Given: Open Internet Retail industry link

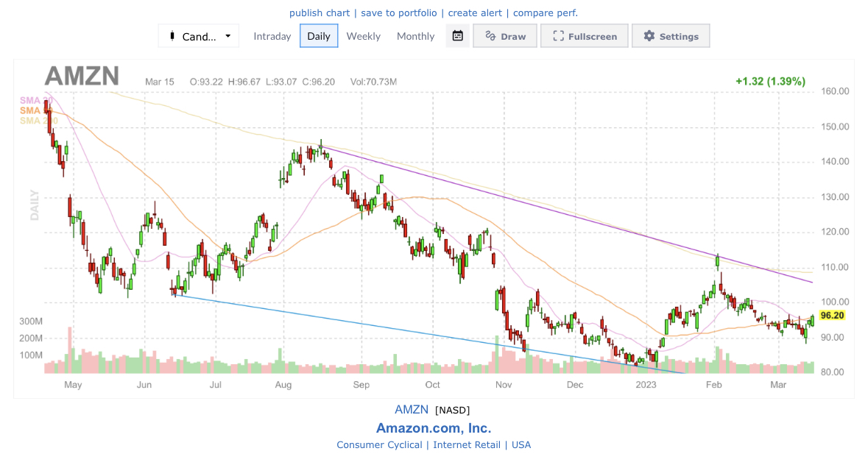Looking at the screenshot, I should [467, 444].
